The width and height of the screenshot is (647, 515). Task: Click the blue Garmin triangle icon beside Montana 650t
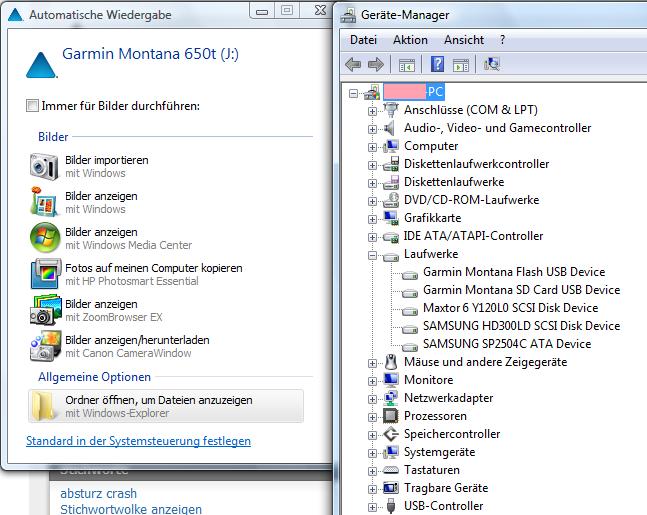point(41,65)
